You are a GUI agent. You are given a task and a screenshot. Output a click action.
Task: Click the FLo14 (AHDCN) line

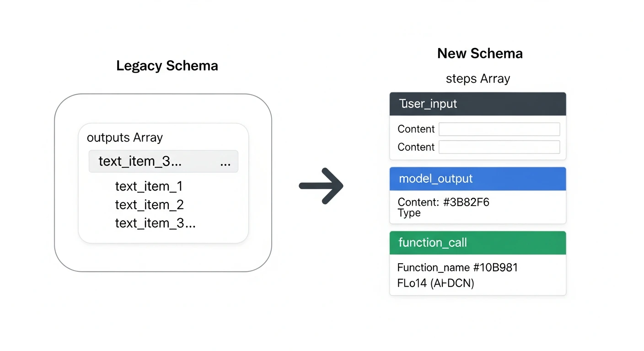tap(435, 283)
